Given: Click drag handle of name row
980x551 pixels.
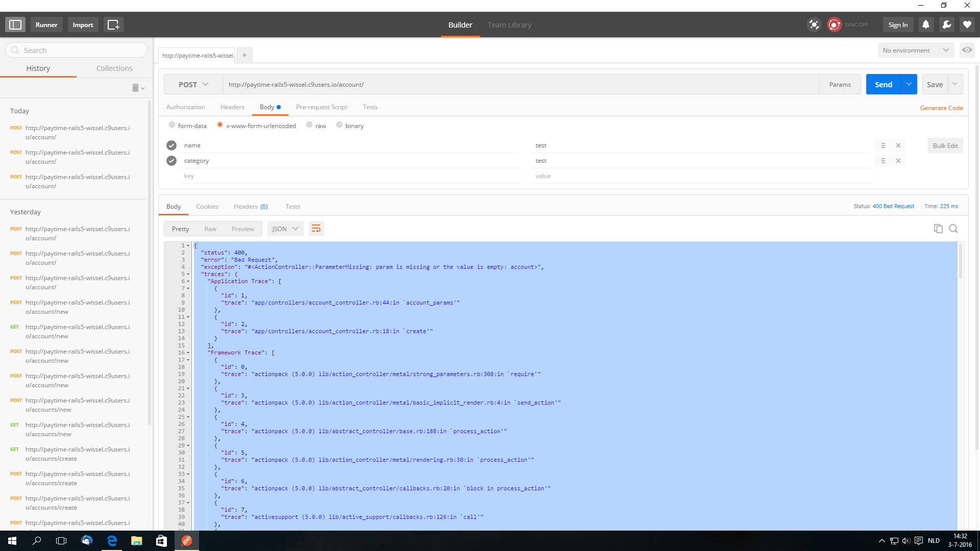Looking at the screenshot, I should (883, 145).
